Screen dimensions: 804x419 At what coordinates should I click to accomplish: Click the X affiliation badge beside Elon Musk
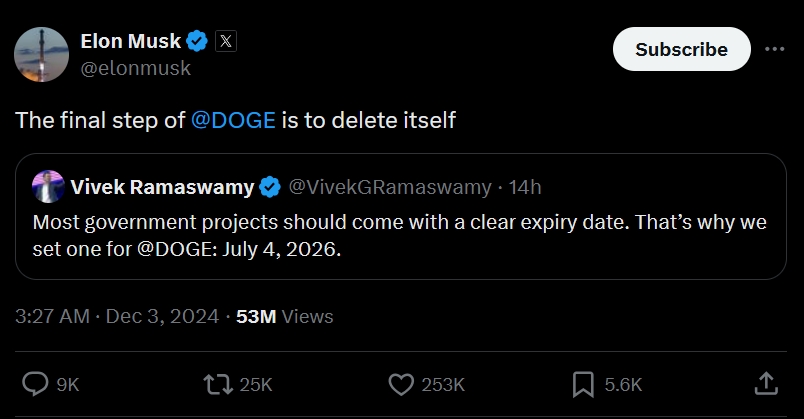[226, 41]
